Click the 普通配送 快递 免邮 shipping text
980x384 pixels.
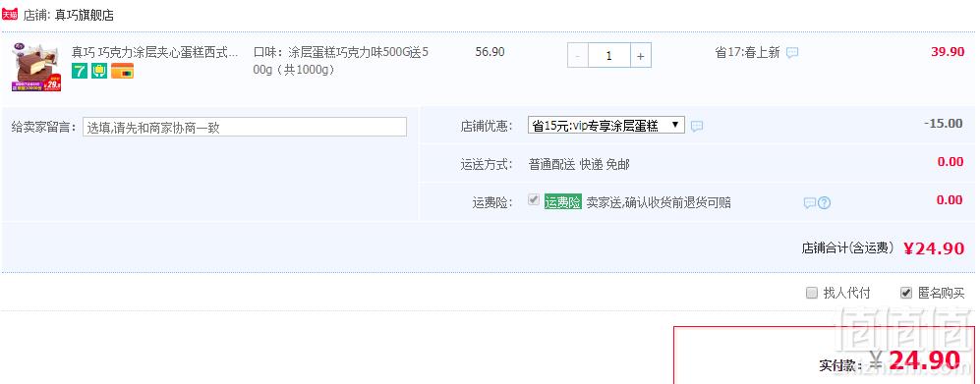579,165
